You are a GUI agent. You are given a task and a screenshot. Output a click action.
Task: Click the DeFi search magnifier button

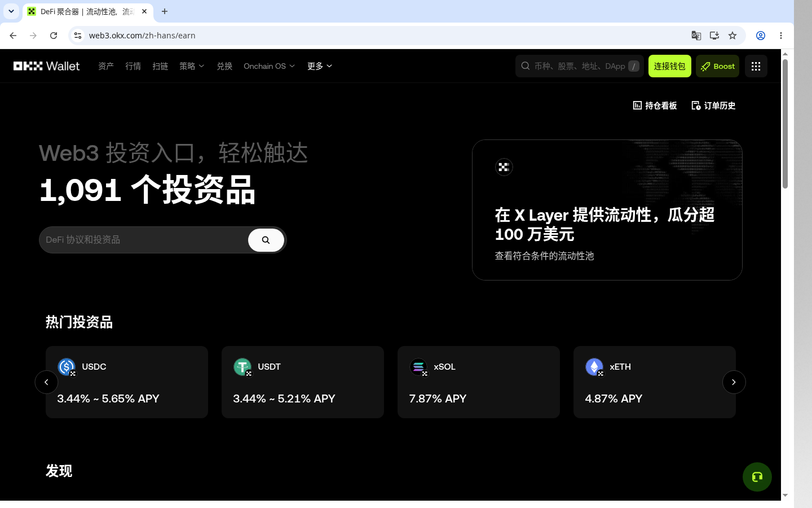tap(266, 240)
